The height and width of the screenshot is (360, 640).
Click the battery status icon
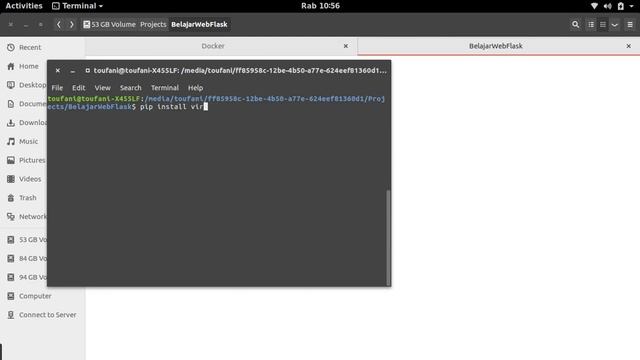620,6
